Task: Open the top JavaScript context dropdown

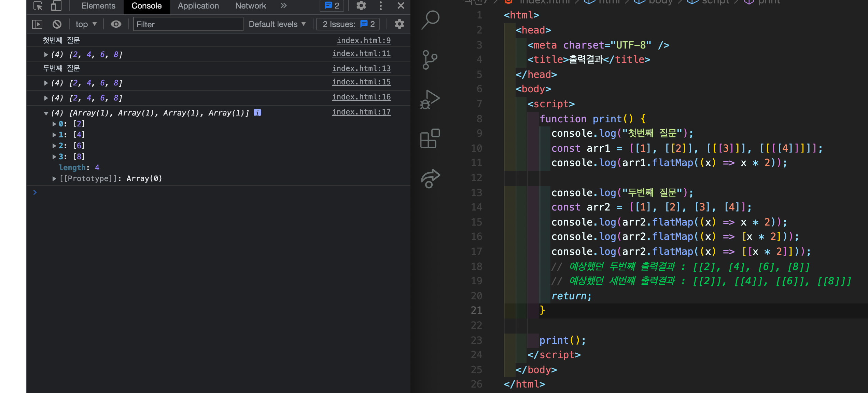Action: coord(86,24)
